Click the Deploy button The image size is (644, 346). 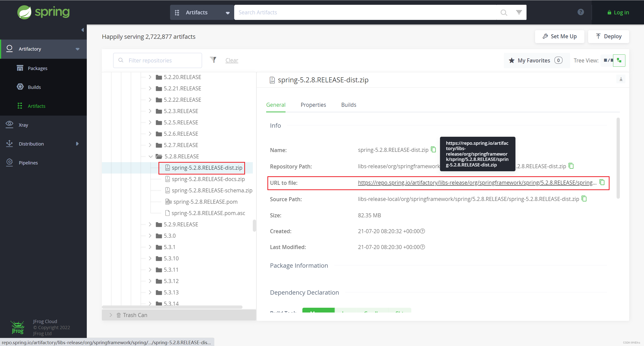(609, 36)
